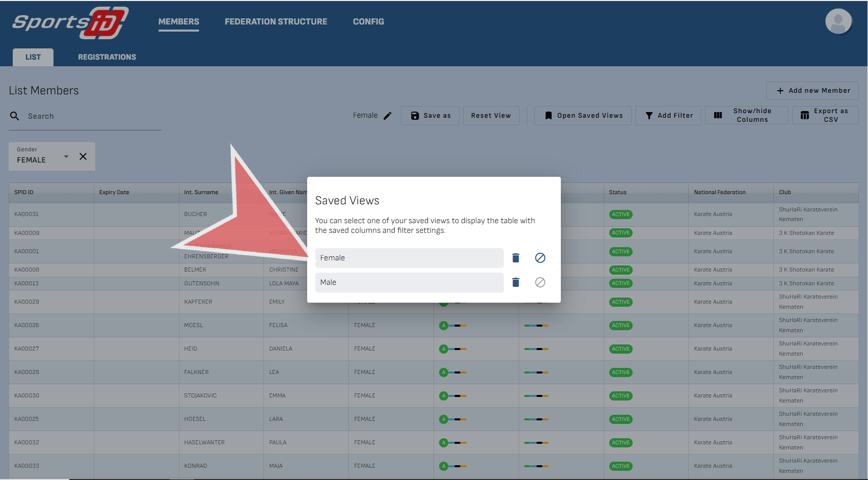Image resolution: width=868 pixels, height=480 pixels.
Task: Click the pencil icon to rename view
Action: (x=388, y=116)
